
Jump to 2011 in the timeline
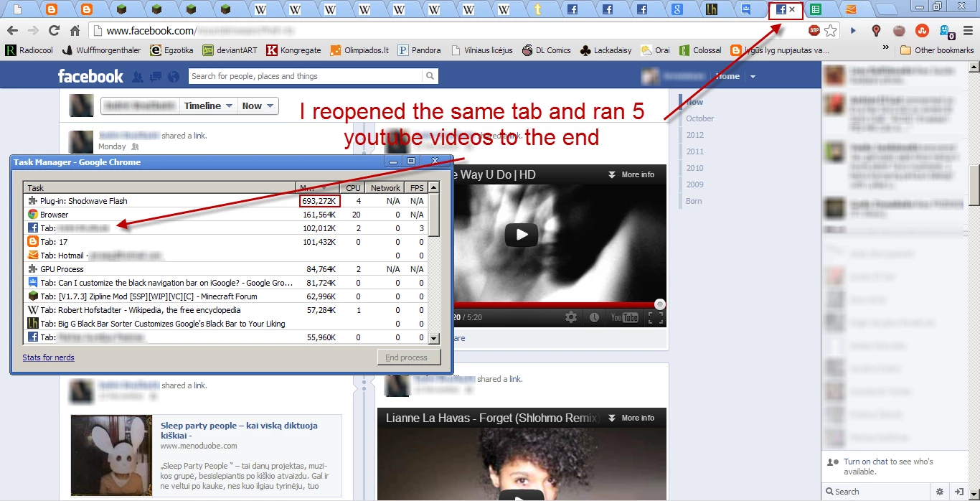(x=694, y=151)
